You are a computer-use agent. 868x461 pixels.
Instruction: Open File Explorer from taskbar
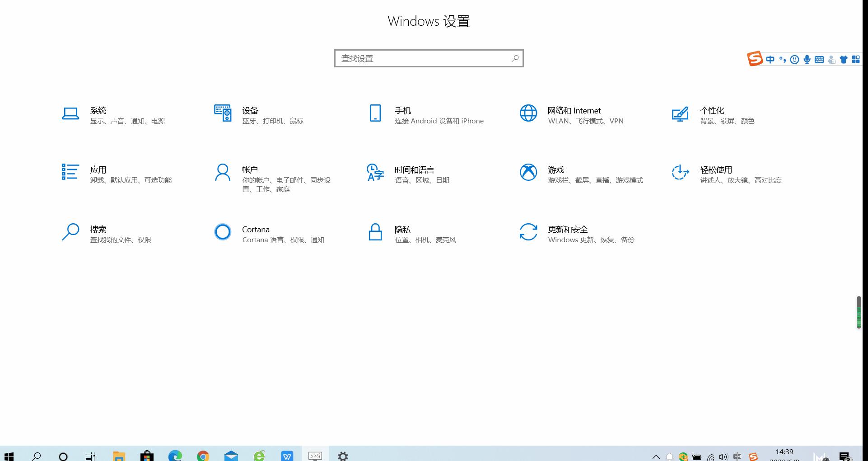click(119, 456)
